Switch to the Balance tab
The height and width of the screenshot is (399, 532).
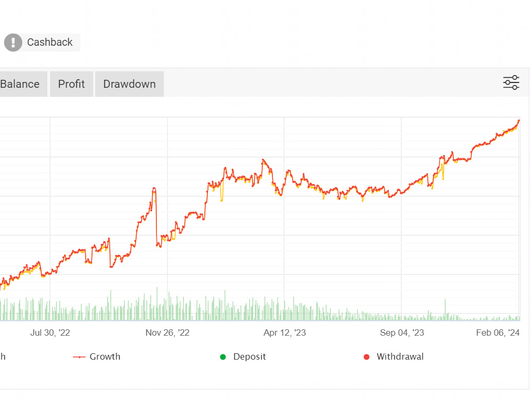tap(22, 84)
